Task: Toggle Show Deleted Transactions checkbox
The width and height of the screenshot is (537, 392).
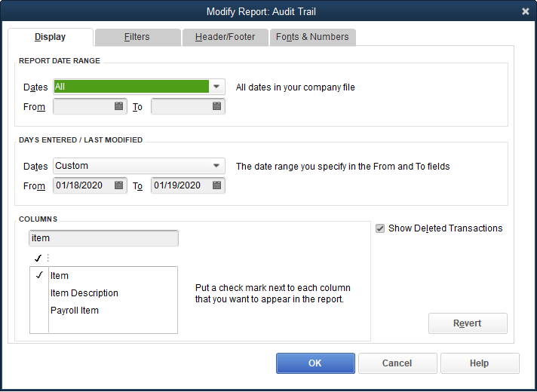Action: tap(380, 228)
